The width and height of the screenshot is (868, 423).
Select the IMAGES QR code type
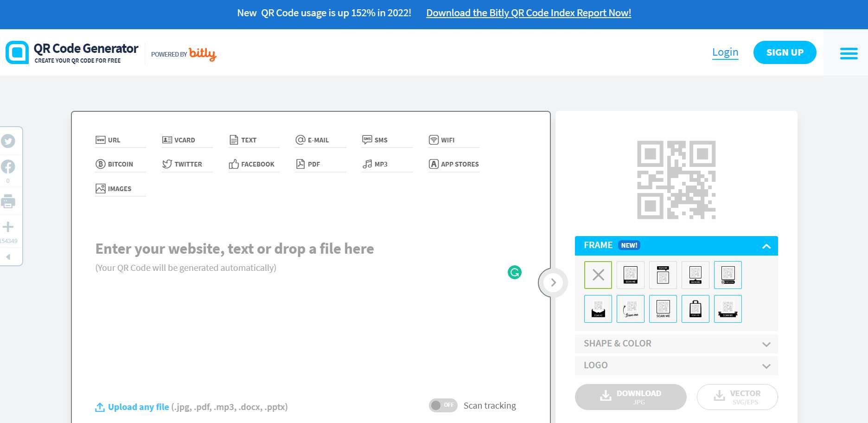point(120,188)
